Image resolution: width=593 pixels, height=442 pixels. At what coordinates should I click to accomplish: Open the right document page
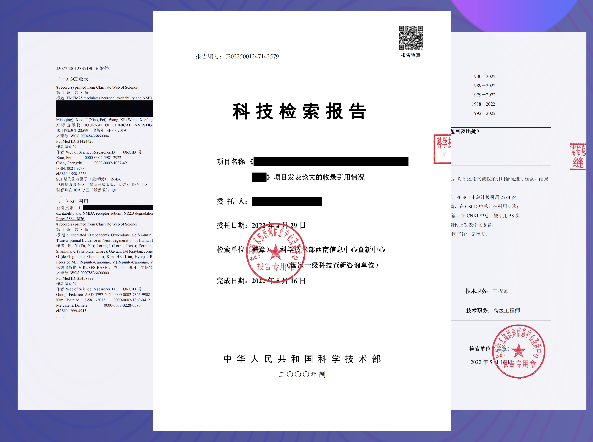[x=518, y=221]
